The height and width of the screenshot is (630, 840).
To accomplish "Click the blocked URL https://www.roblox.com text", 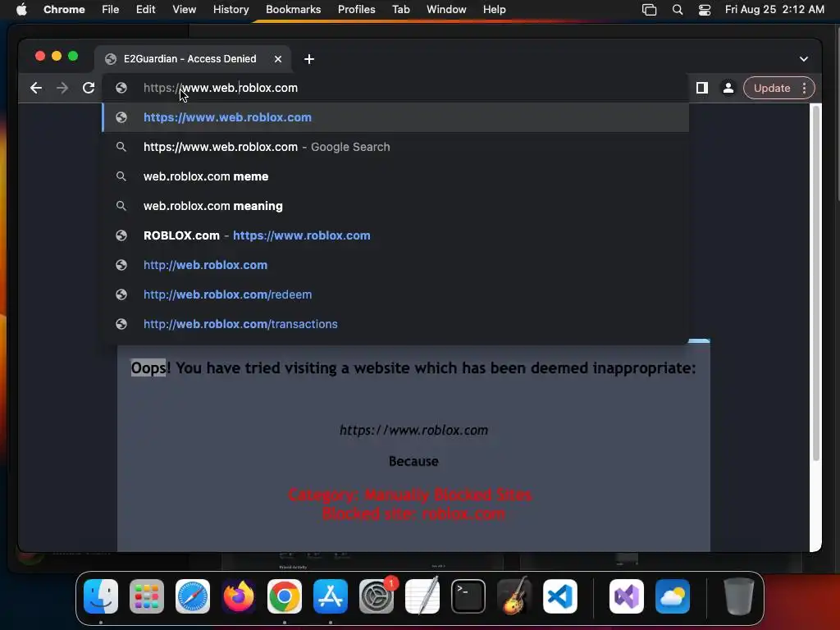I will [413, 430].
